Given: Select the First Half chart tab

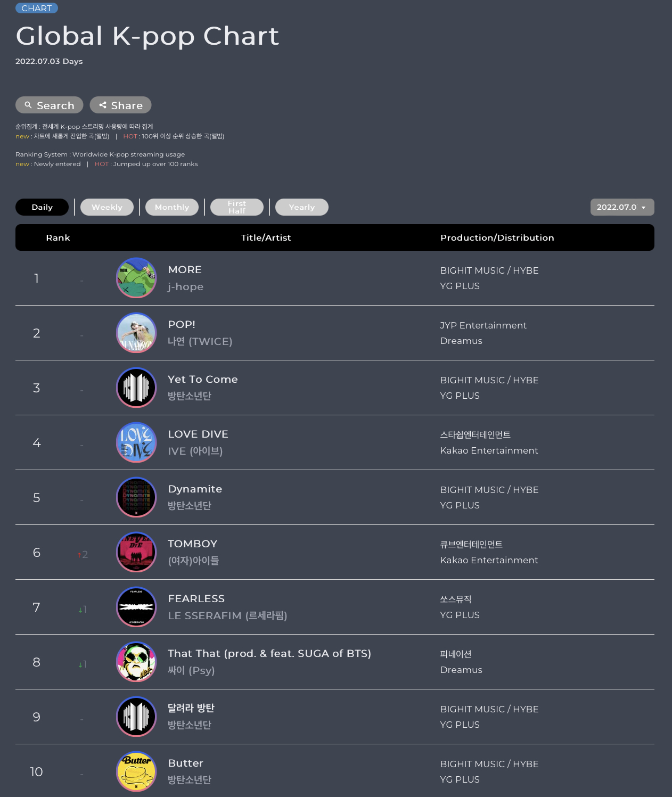Looking at the screenshot, I should (237, 207).
